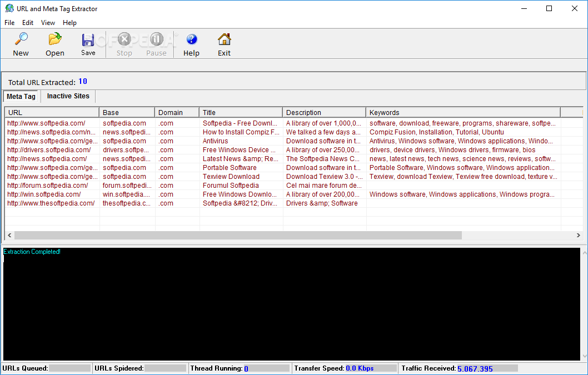
Task: Click the 'thesoftpedia.c...' base cell
Action: [126, 203]
